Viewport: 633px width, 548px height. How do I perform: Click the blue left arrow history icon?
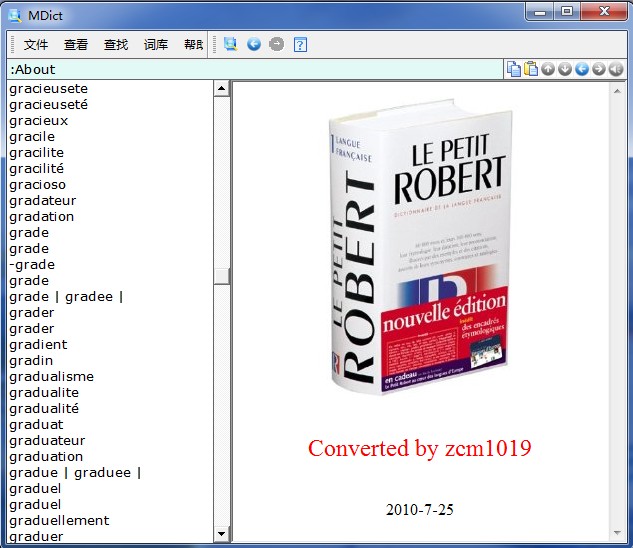pyautogui.click(x=582, y=69)
